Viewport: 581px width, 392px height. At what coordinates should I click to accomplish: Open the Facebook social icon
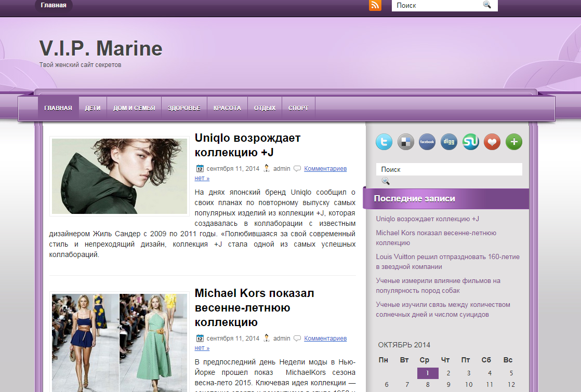pos(427,142)
